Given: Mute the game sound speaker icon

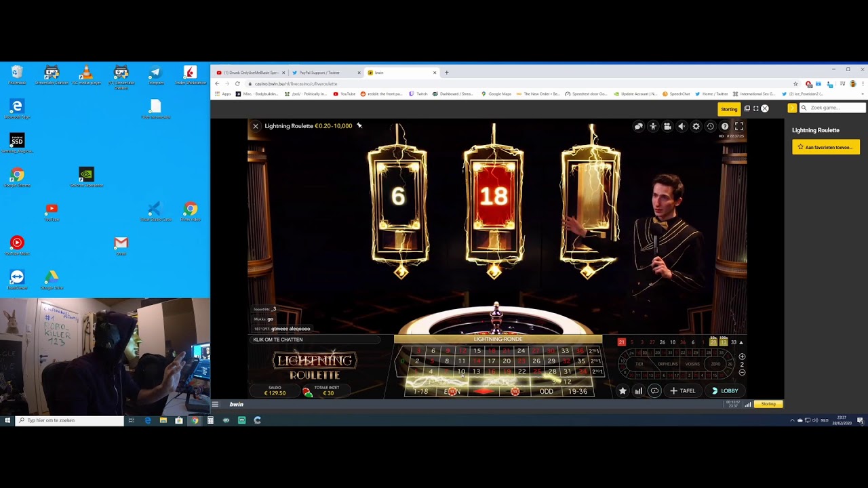Looking at the screenshot, I should [682, 126].
